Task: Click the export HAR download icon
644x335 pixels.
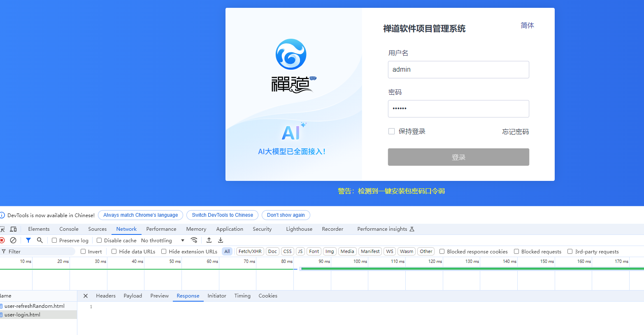Action: pyautogui.click(x=221, y=240)
